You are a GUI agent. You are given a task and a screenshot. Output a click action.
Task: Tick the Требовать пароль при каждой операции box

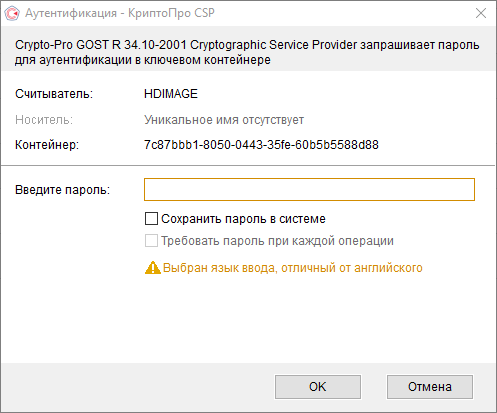151,241
